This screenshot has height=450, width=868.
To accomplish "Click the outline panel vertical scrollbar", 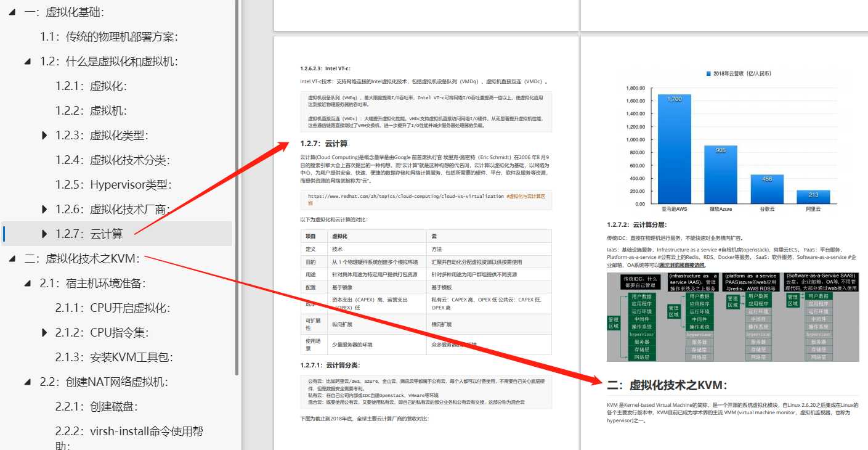I will pos(237,188).
